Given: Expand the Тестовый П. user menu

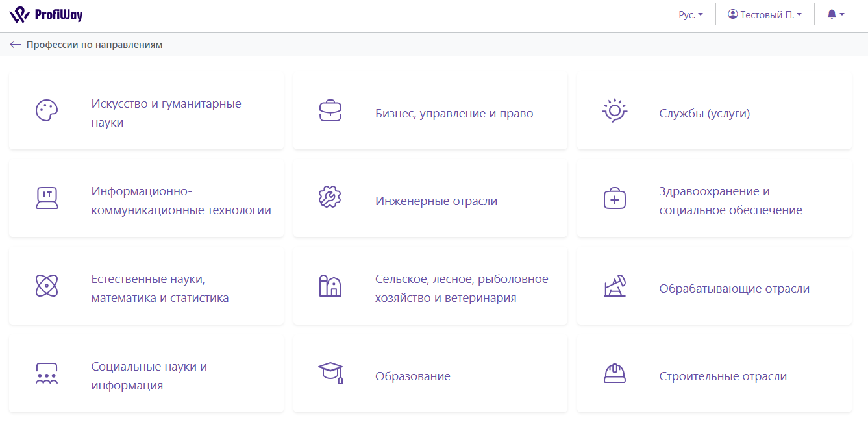Looking at the screenshot, I should pyautogui.click(x=765, y=14).
